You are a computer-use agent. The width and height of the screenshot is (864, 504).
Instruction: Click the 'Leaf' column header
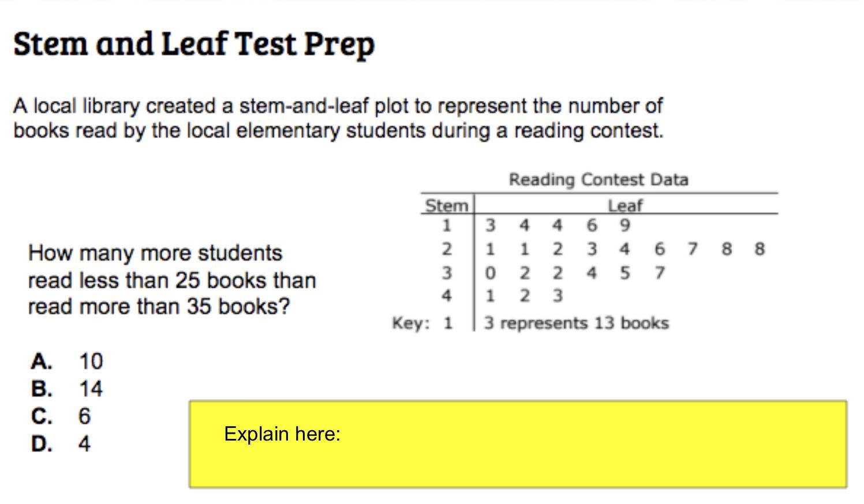coord(624,206)
